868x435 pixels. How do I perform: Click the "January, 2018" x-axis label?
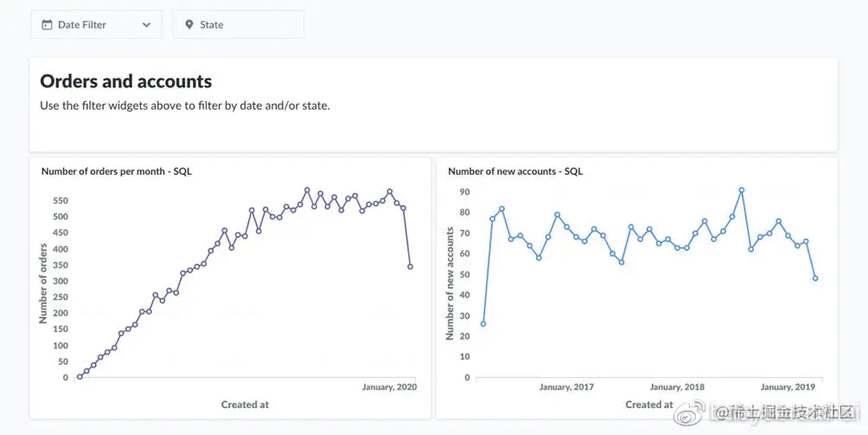tap(678, 387)
